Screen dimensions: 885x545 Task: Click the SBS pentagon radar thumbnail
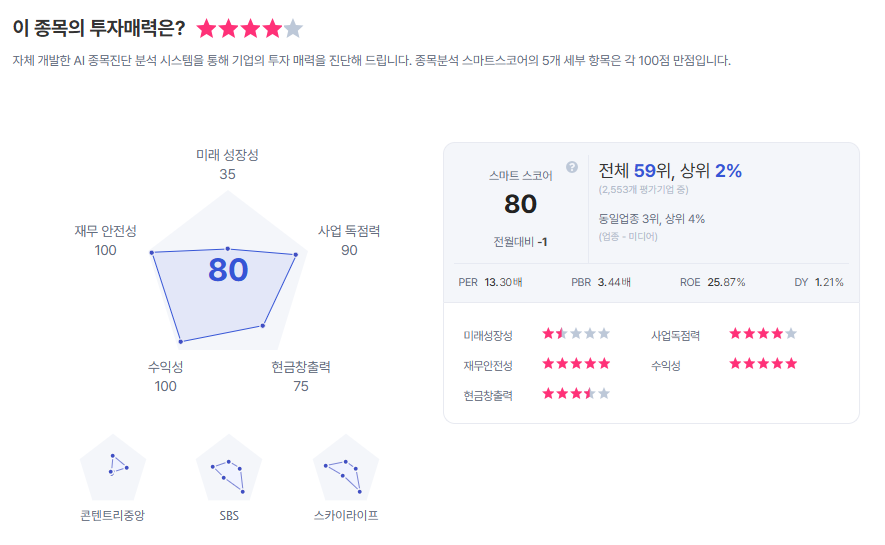click(229, 468)
